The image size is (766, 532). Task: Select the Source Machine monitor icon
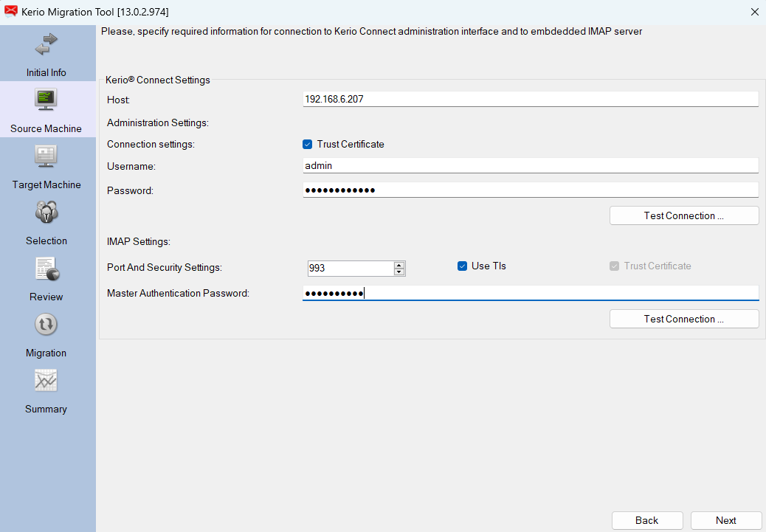[x=46, y=100]
